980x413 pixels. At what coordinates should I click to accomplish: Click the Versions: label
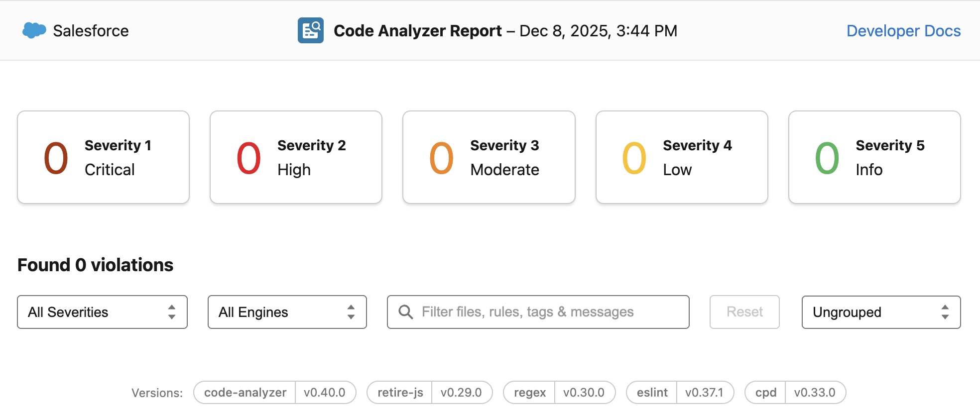click(157, 393)
